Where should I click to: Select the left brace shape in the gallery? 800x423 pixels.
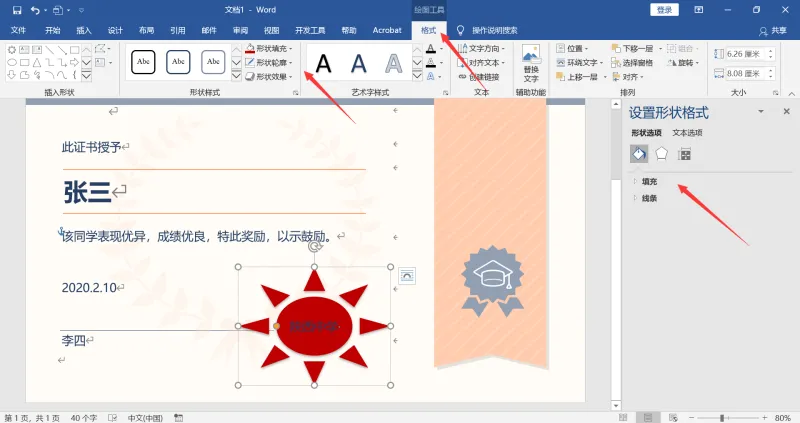point(74,76)
